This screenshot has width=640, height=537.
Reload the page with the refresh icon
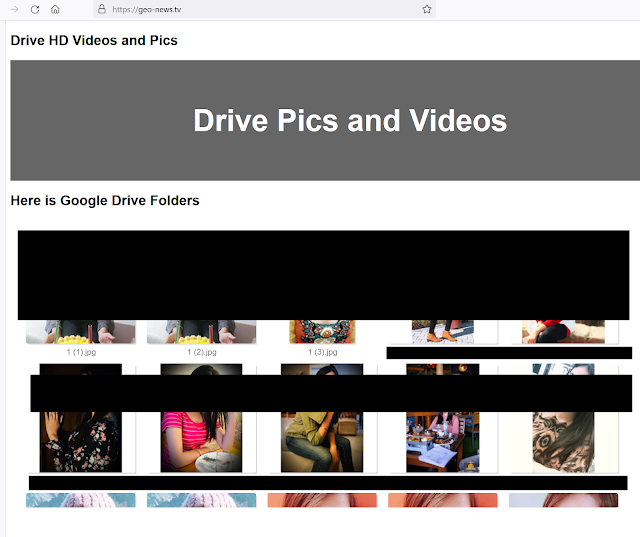(x=35, y=9)
